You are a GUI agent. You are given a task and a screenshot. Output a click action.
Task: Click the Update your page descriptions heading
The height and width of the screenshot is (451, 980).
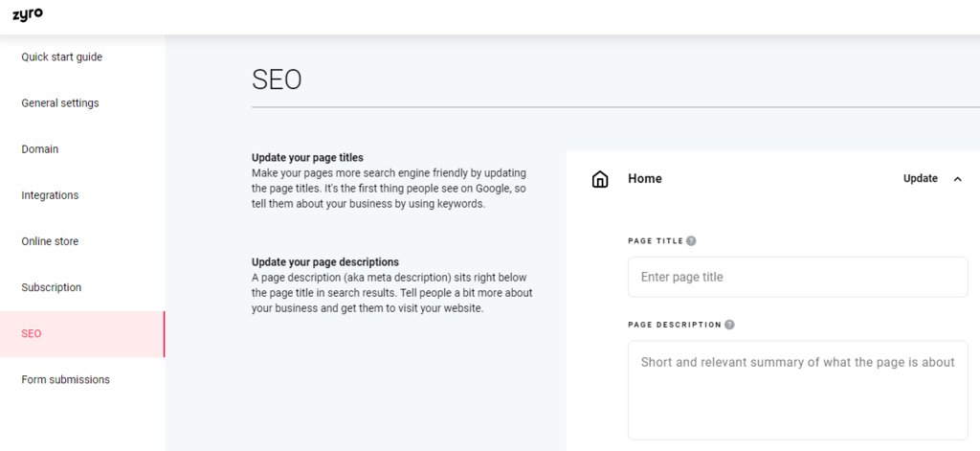(x=325, y=261)
